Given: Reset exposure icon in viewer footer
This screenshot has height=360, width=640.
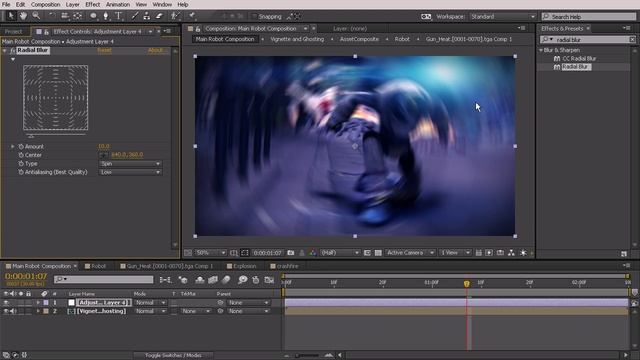Looking at the screenshot, I should (x=523, y=253).
